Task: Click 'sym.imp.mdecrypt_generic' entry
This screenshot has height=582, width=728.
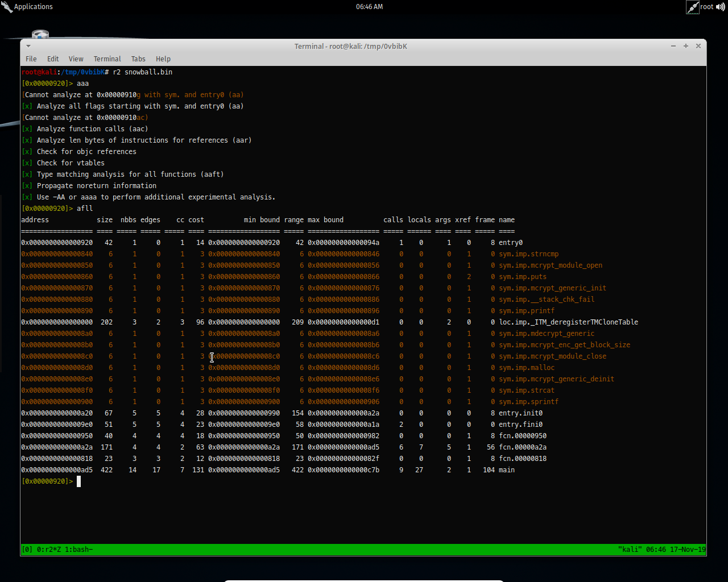Action: [547, 334]
